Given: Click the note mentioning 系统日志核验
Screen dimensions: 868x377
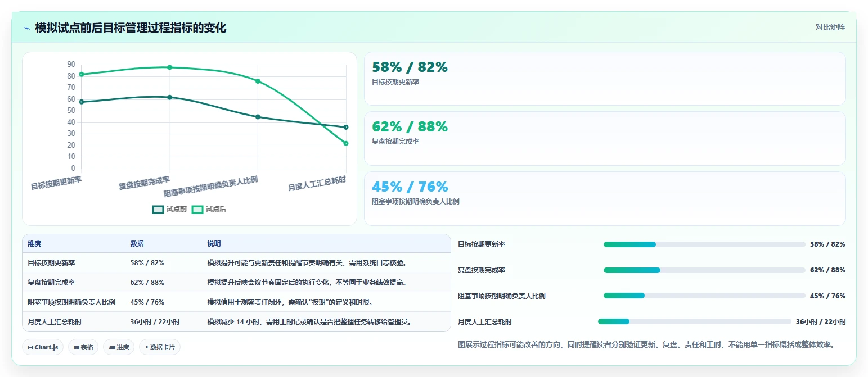Looking at the screenshot, I should (307, 263).
